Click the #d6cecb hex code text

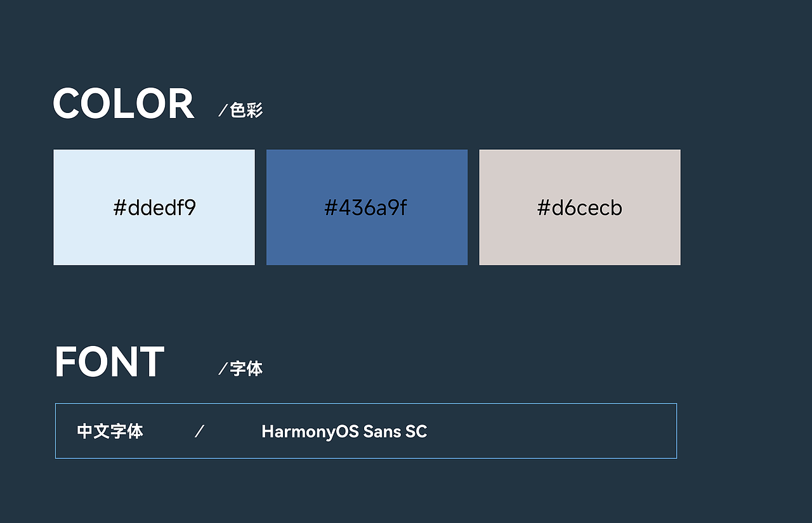click(580, 208)
